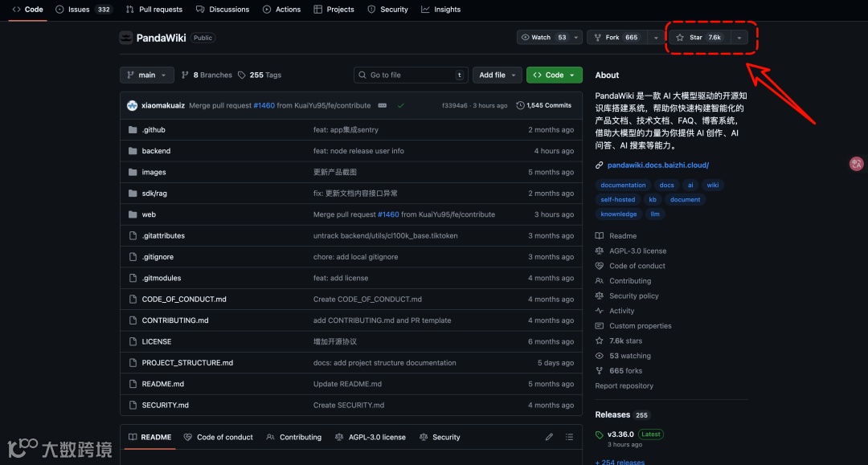Open the Pull requests tab
Viewport: 868px width, 465px height.
tap(154, 10)
